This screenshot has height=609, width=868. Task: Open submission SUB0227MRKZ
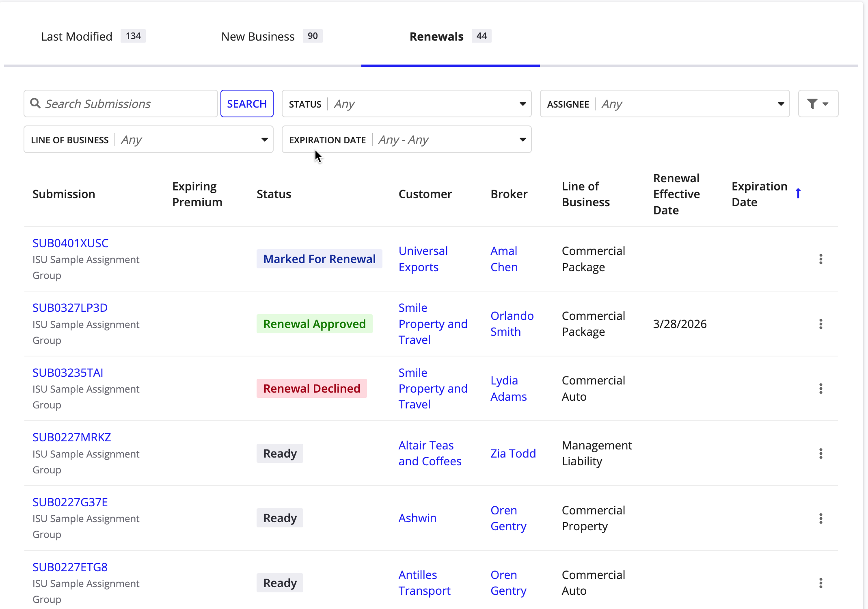click(72, 437)
